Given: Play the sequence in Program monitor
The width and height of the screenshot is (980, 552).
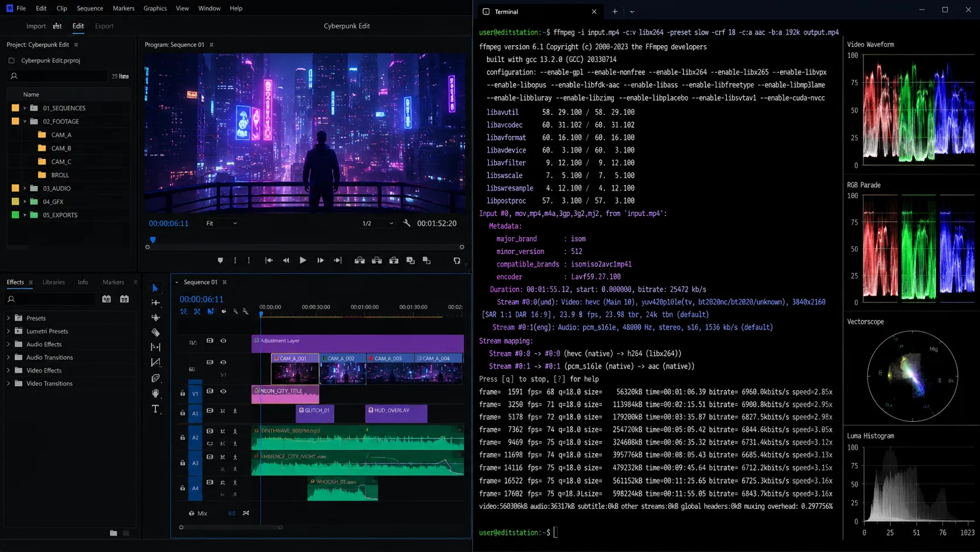Looking at the screenshot, I should (302, 260).
